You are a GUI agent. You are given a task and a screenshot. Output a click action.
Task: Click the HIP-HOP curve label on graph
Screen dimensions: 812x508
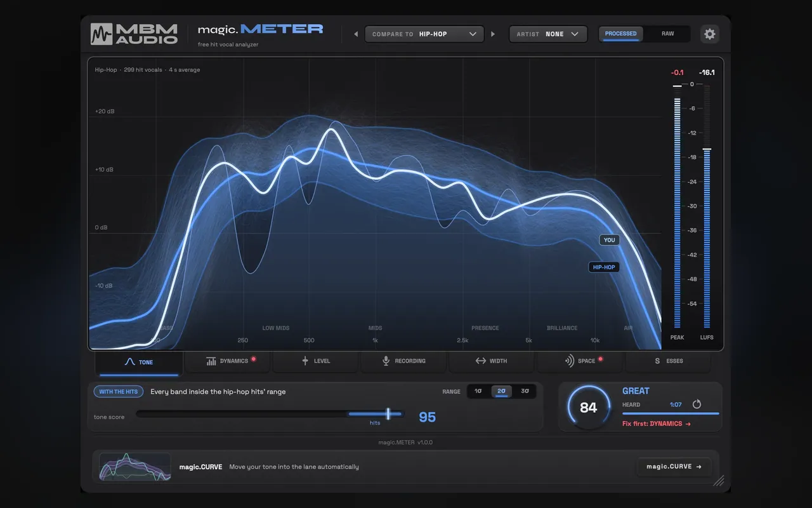604,267
